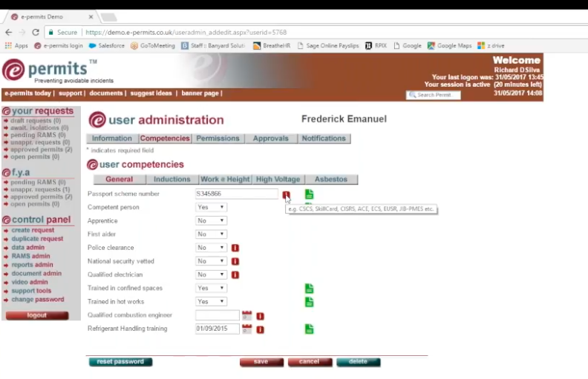Go back with the browser back arrow
The width and height of the screenshot is (588, 379).
[x=9, y=32]
